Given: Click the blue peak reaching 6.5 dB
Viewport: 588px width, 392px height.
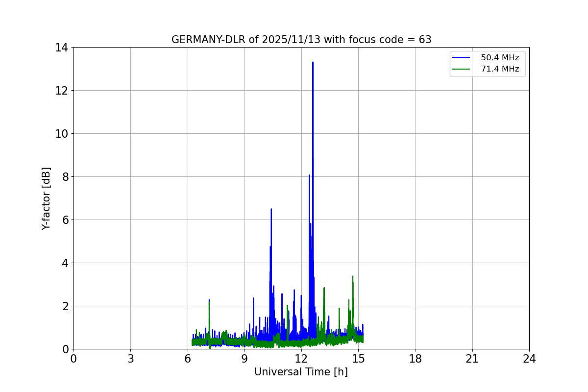Looking at the screenshot, I should (271, 210).
